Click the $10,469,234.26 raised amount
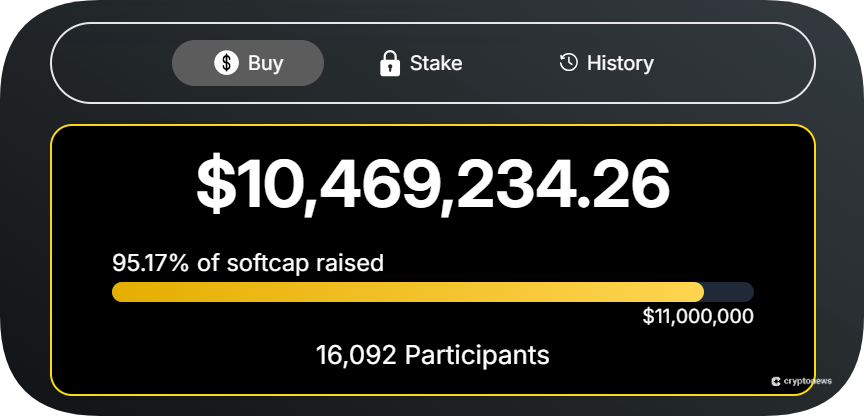The width and height of the screenshot is (864, 416). coord(432,185)
